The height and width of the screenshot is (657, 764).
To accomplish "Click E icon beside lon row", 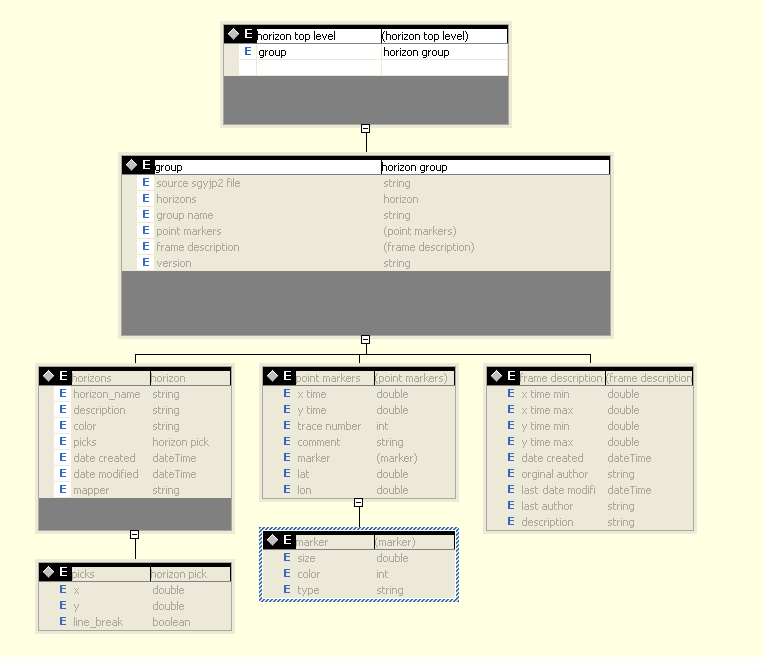I will tap(287, 489).
